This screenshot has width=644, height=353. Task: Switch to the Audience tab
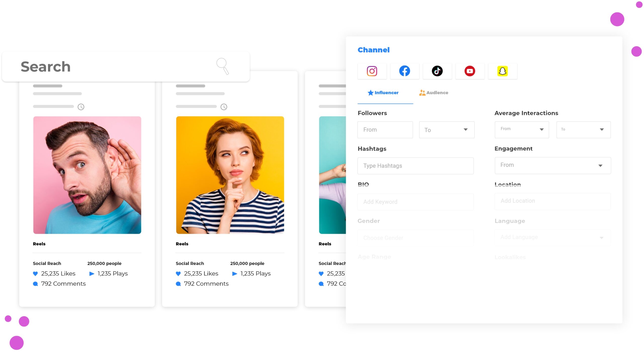coord(433,93)
